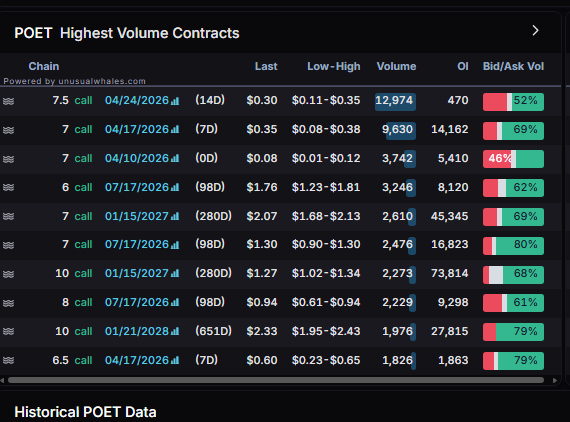Viewport: 570px width, 422px height.
Task: Click the last price $1.76
Action: pos(262,187)
